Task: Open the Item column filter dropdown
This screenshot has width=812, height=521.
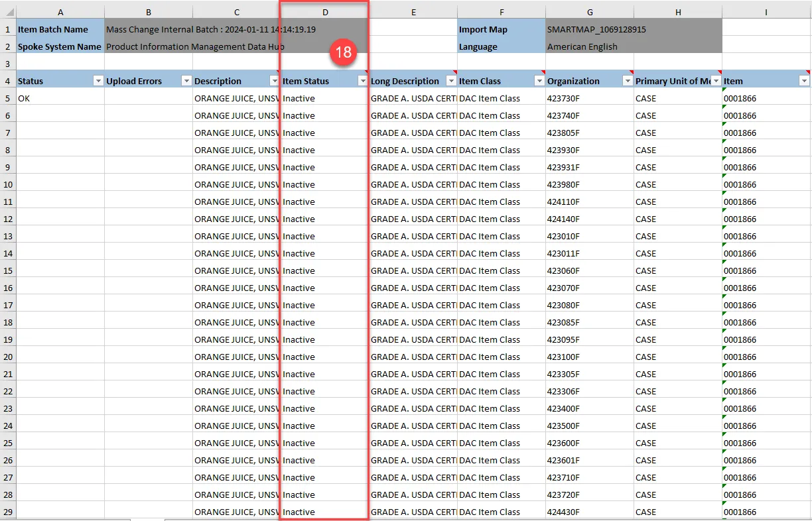Action: pyautogui.click(x=804, y=81)
